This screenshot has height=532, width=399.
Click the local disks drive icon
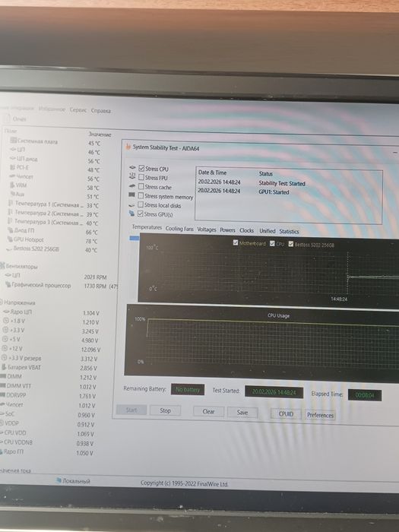coord(131,205)
